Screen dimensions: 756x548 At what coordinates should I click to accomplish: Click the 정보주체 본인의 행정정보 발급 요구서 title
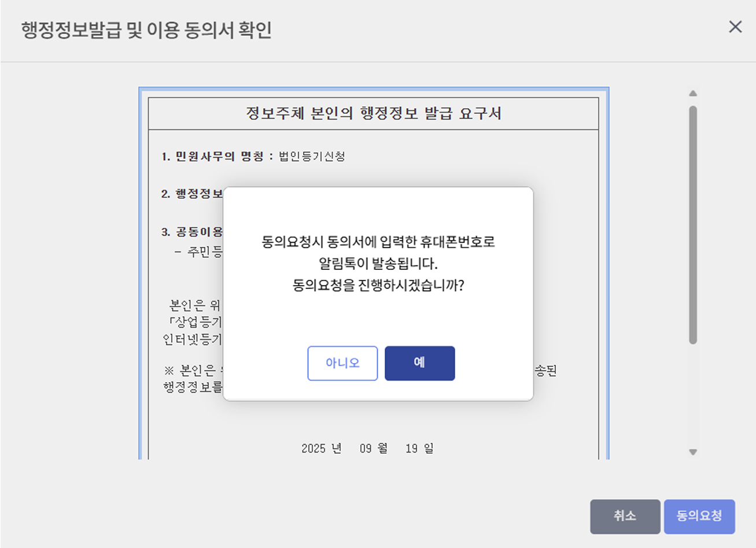click(375, 112)
